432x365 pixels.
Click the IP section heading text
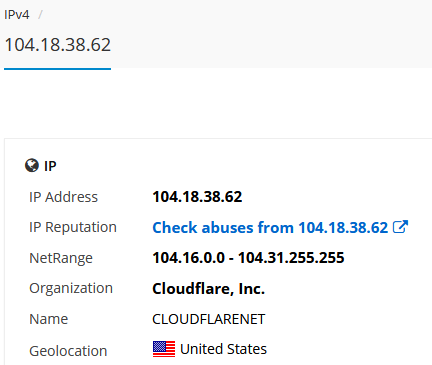[50, 166]
